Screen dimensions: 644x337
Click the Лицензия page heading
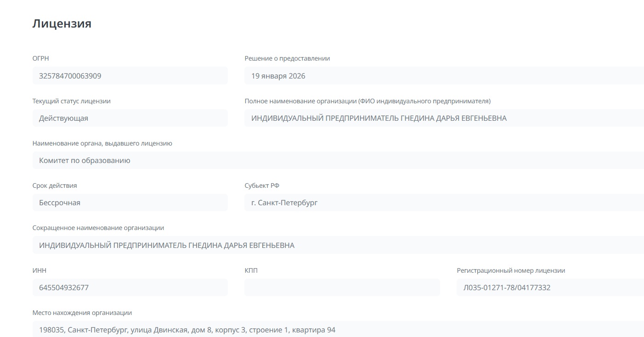click(x=62, y=24)
